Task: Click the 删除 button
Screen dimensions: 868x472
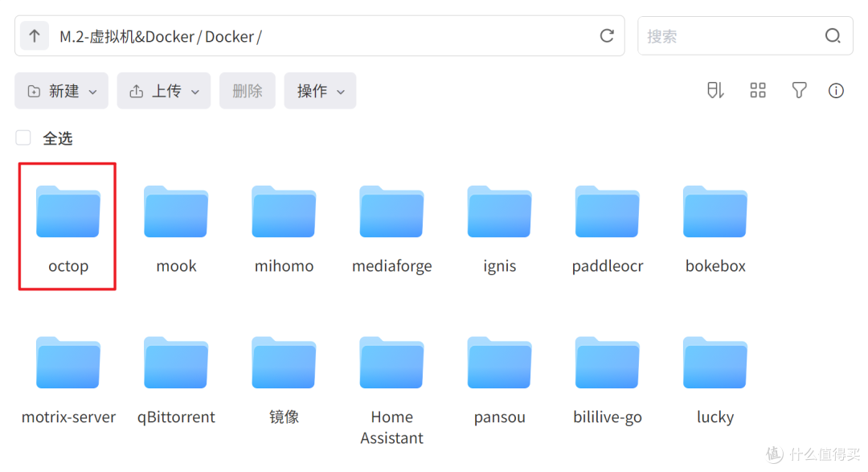Action: point(248,91)
